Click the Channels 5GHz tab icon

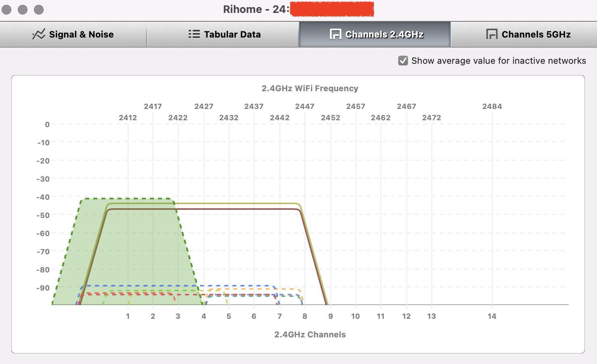[492, 34]
